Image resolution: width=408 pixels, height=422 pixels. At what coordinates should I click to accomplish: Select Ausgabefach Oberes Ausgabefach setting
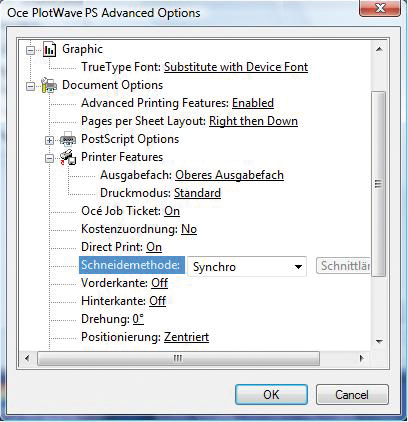coord(230,175)
